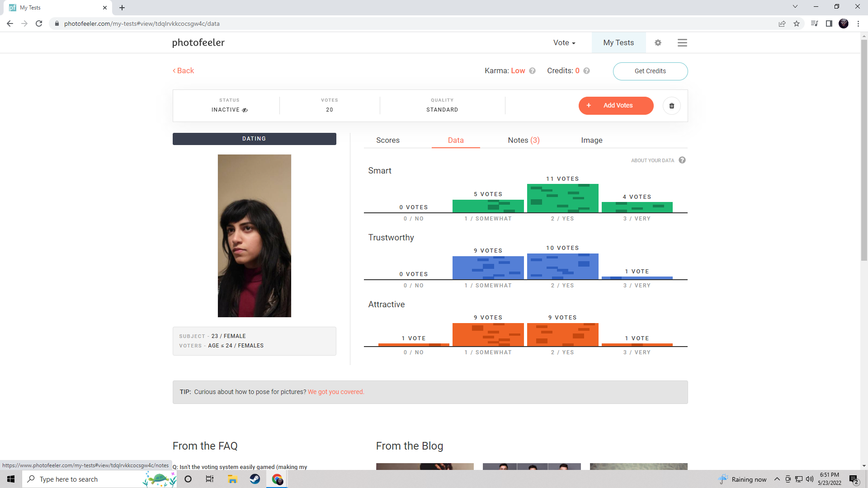Switch to the Scores tab
The image size is (868, 488).
tap(388, 140)
